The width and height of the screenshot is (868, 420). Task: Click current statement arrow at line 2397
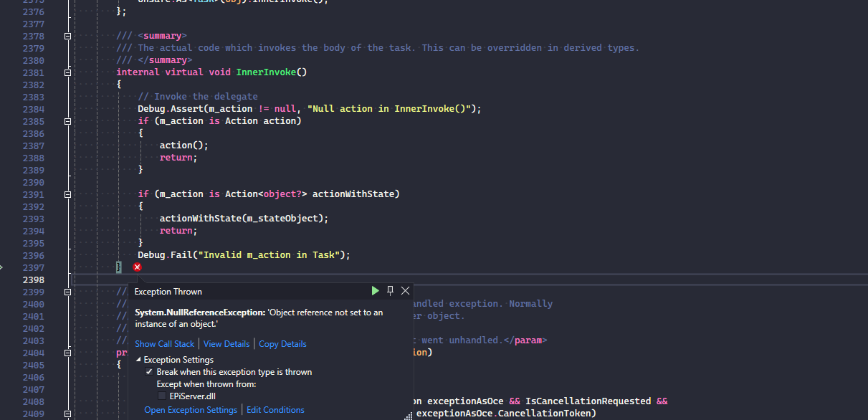click(x=2, y=267)
